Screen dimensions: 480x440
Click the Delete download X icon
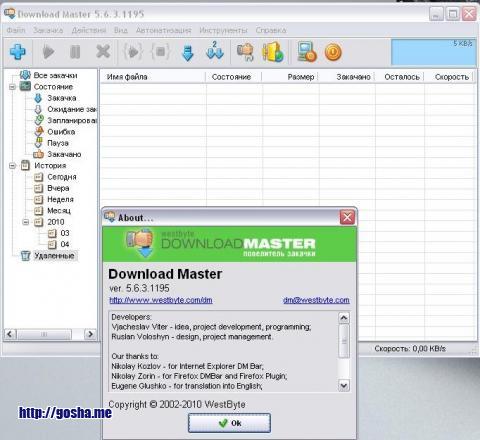tap(103, 52)
